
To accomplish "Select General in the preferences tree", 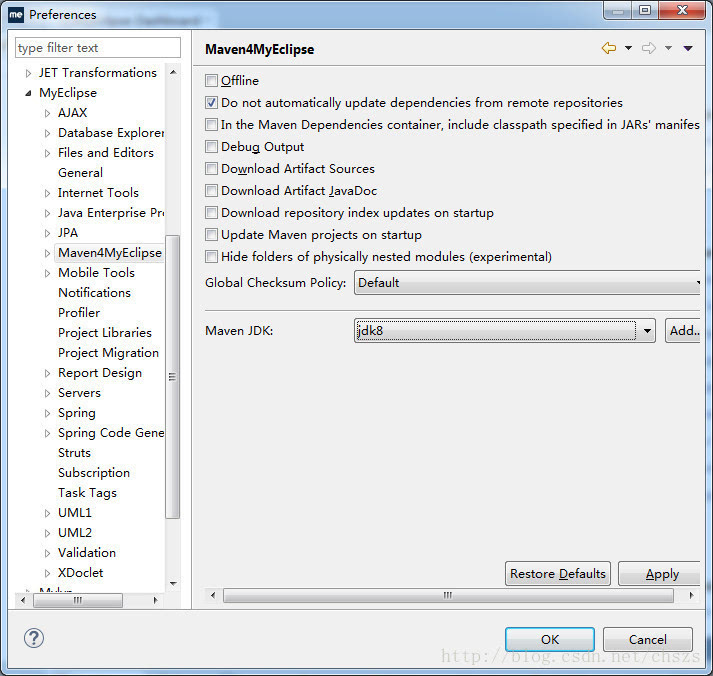I will click(x=80, y=173).
